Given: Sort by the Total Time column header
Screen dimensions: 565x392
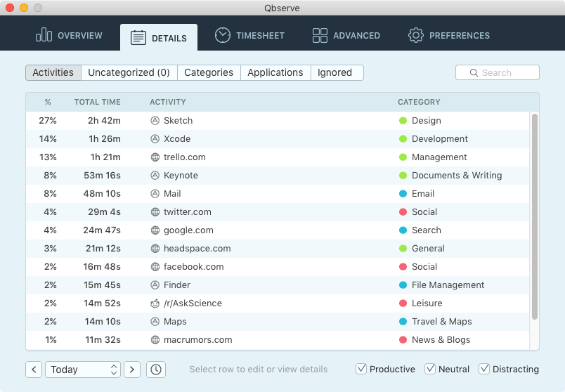Looking at the screenshot, I should click(97, 102).
